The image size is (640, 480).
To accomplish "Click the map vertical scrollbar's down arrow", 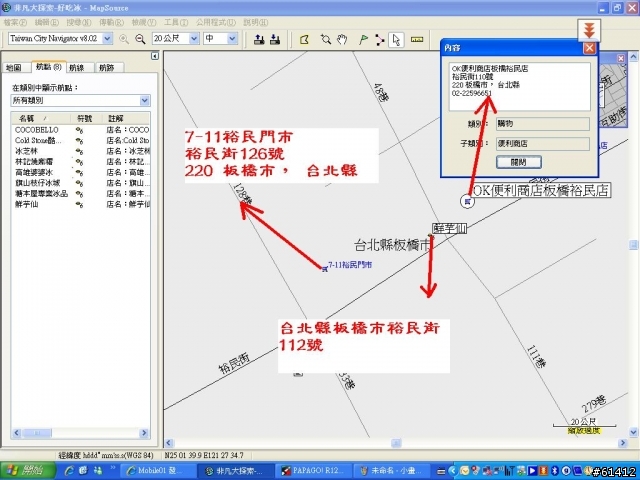I will point(633,432).
